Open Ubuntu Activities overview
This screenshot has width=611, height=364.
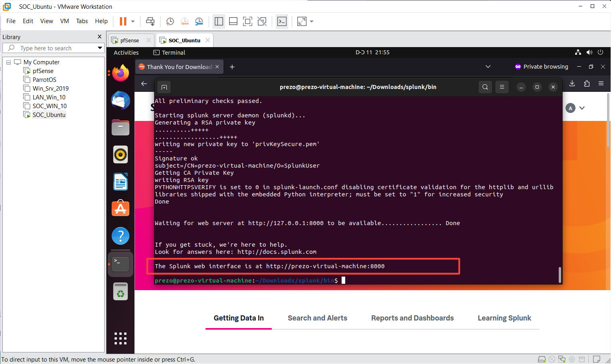[x=126, y=53]
